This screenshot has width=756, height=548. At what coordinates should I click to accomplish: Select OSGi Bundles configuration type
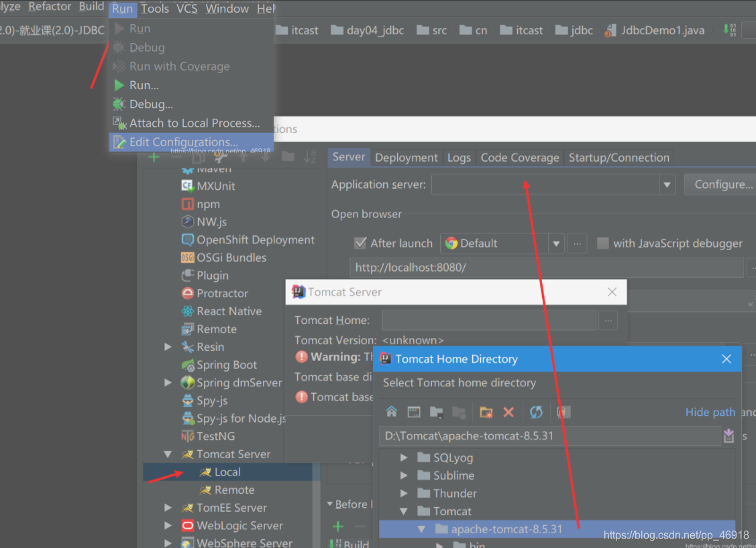point(223,258)
